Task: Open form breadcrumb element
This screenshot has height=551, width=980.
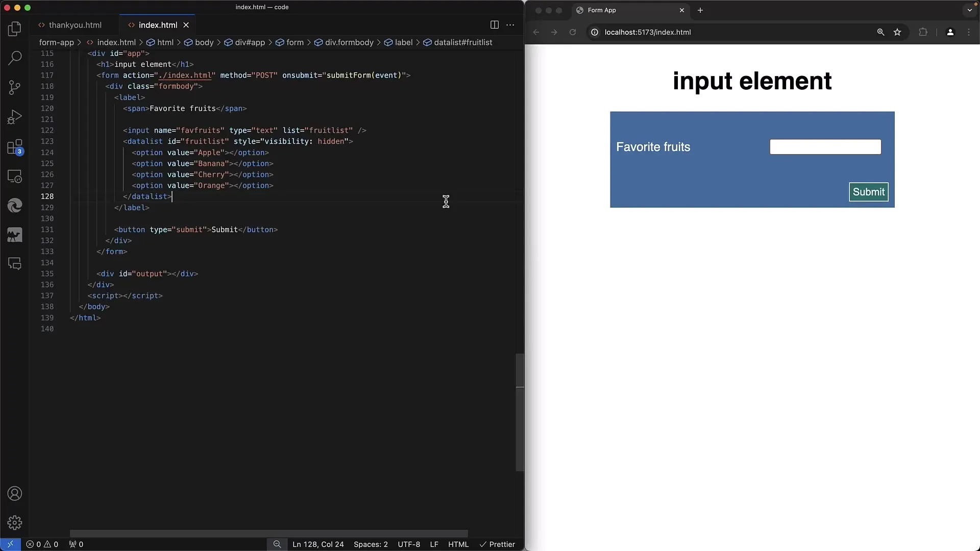Action: 290,42
